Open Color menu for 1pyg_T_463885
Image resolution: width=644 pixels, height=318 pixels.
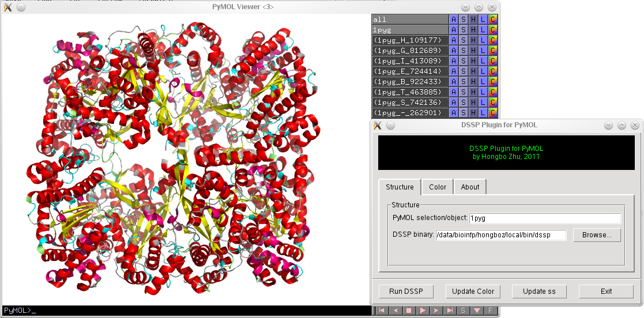[x=493, y=92]
